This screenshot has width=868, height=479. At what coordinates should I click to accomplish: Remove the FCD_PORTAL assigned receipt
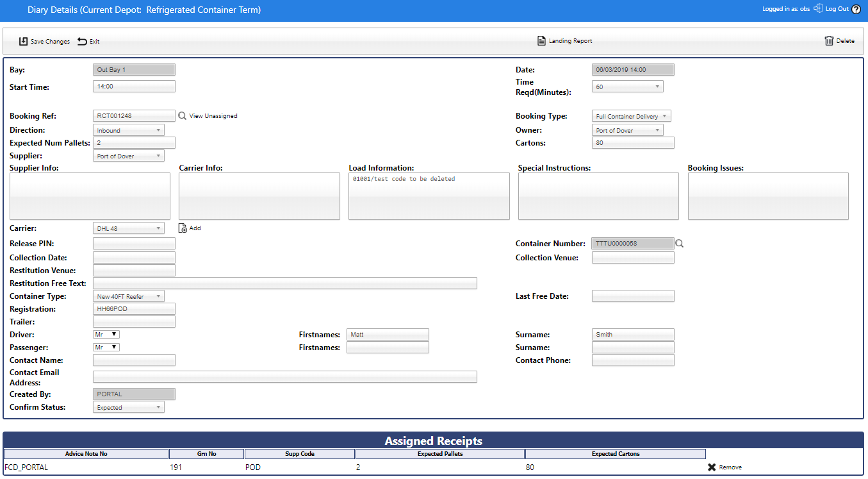pyautogui.click(x=712, y=467)
